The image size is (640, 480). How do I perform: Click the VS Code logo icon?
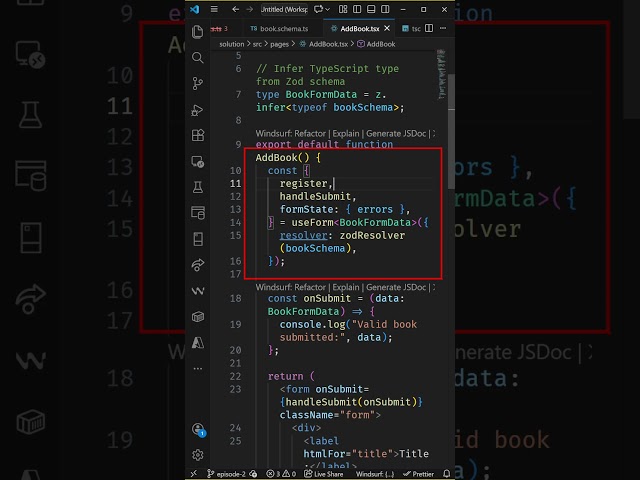pyautogui.click(x=195, y=9)
